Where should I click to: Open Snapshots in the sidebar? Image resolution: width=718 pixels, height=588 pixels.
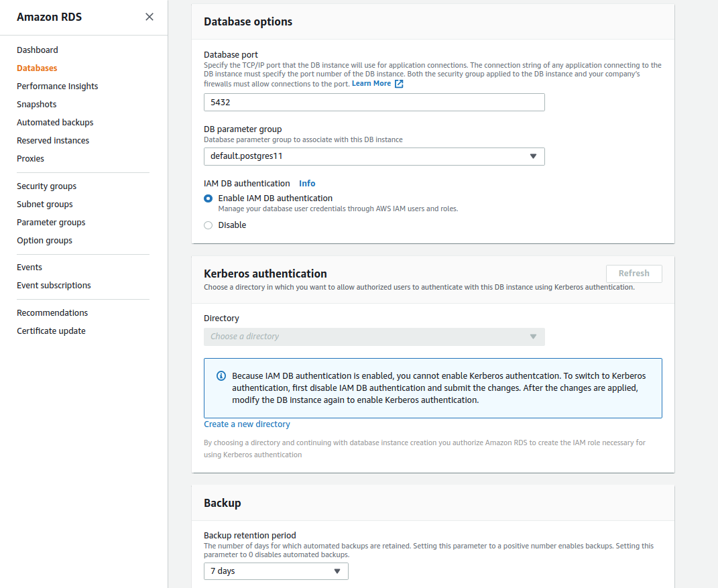pyautogui.click(x=37, y=105)
